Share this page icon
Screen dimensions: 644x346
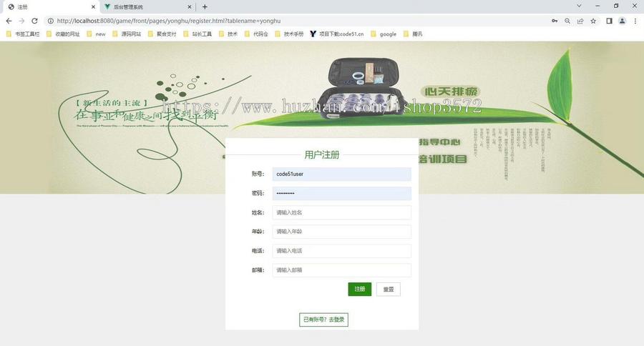click(580, 21)
